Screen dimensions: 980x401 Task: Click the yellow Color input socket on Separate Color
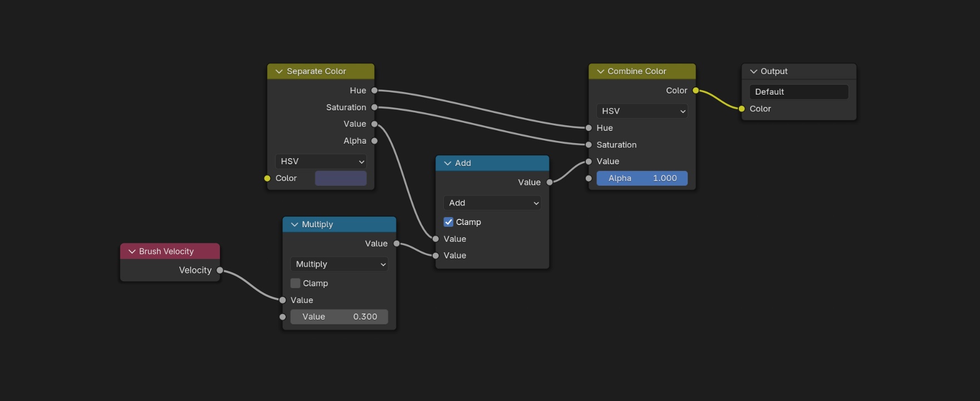[267, 178]
